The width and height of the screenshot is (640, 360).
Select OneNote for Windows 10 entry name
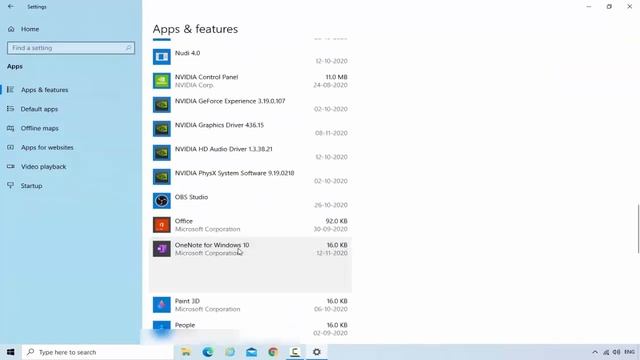coord(212,245)
